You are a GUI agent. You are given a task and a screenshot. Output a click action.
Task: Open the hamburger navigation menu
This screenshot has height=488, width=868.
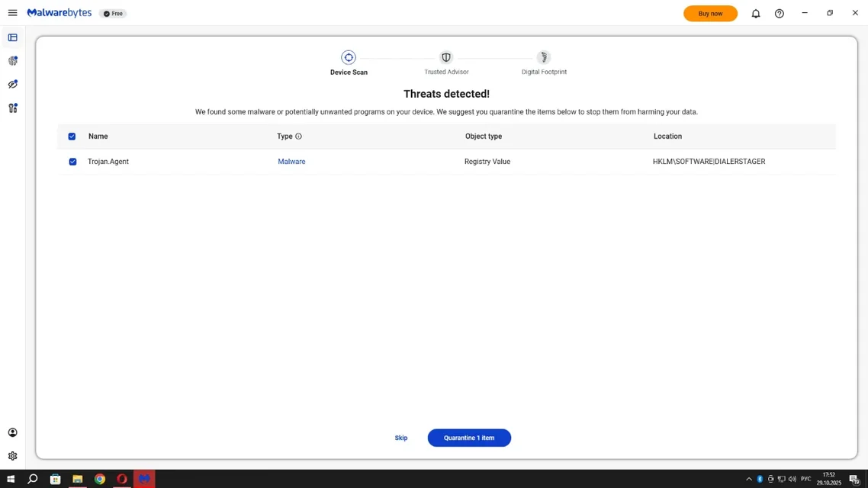[12, 13]
